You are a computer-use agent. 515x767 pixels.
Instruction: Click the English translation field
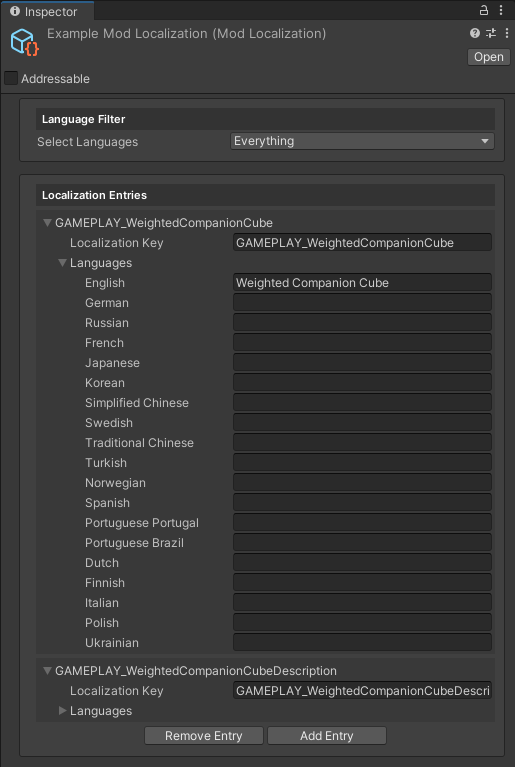tap(362, 283)
